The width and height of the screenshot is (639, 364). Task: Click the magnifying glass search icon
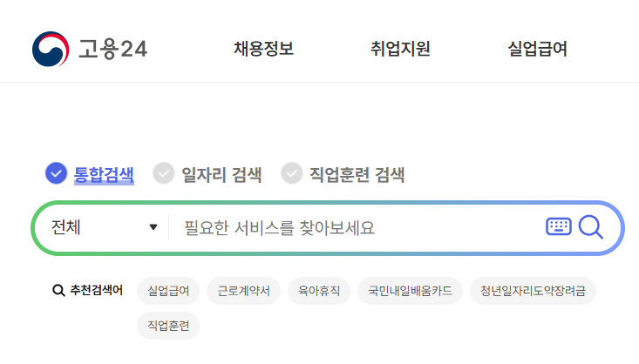coord(591,227)
